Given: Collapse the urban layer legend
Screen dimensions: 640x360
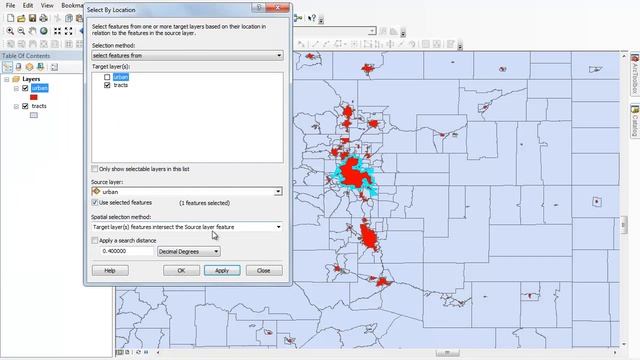Looking at the screenshot, I should pyautogui.click(x=16, y=89).
